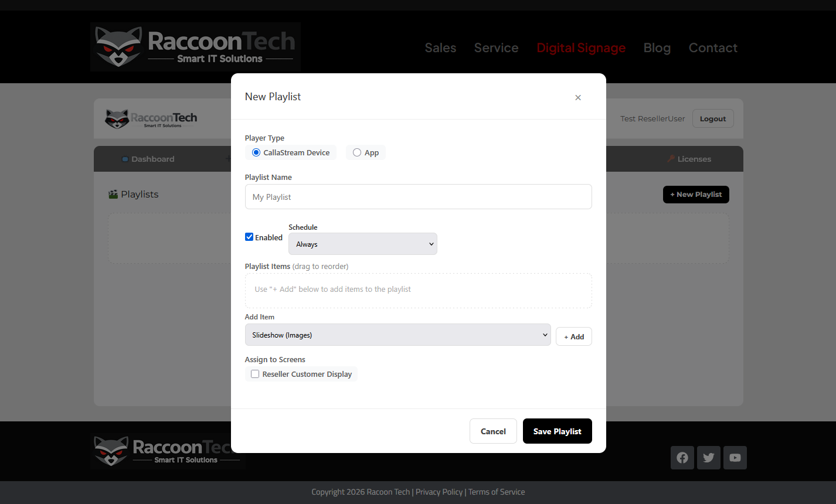The image size is (836, 504).
Task: Open the Twitter social icon
Action: pos(709,458)
